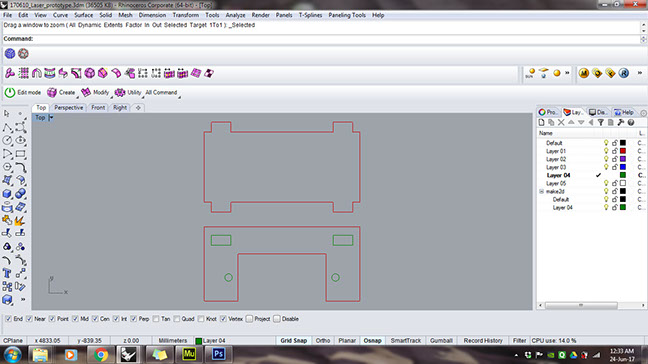Change the blue color swatch of Layer 03
Image resolution: width=648 pixels, height=364 pixels.
pos(623,167)
